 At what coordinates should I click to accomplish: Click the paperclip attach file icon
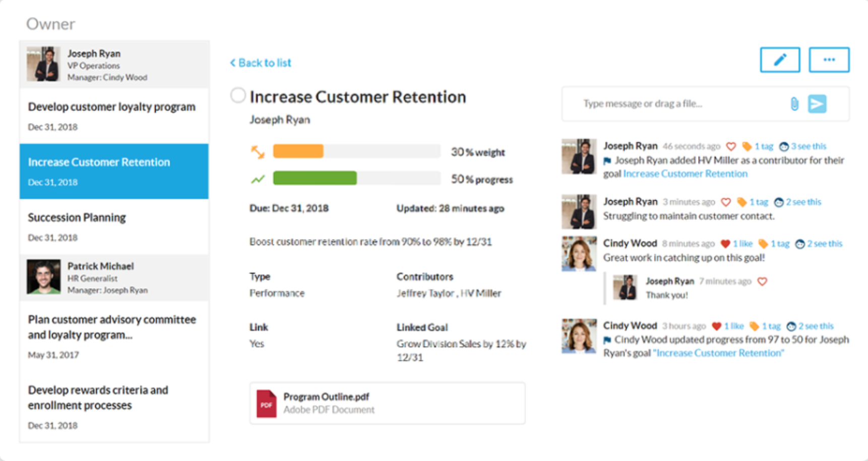794,104
